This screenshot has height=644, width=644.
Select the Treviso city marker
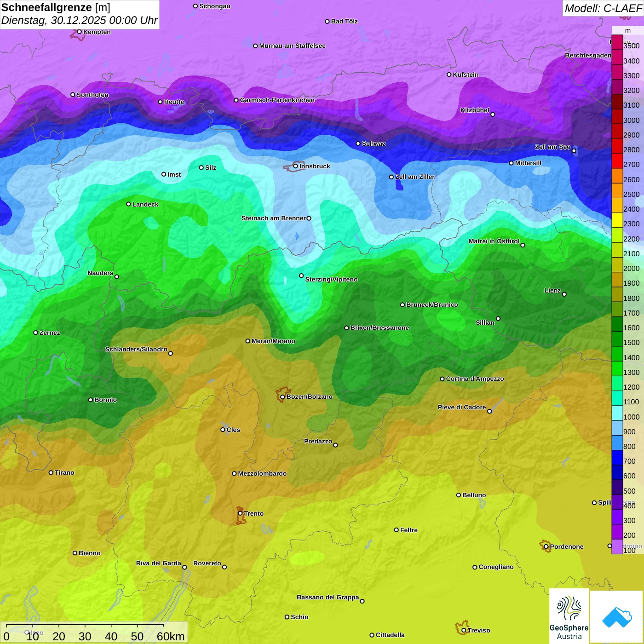(x=464, y=630)
